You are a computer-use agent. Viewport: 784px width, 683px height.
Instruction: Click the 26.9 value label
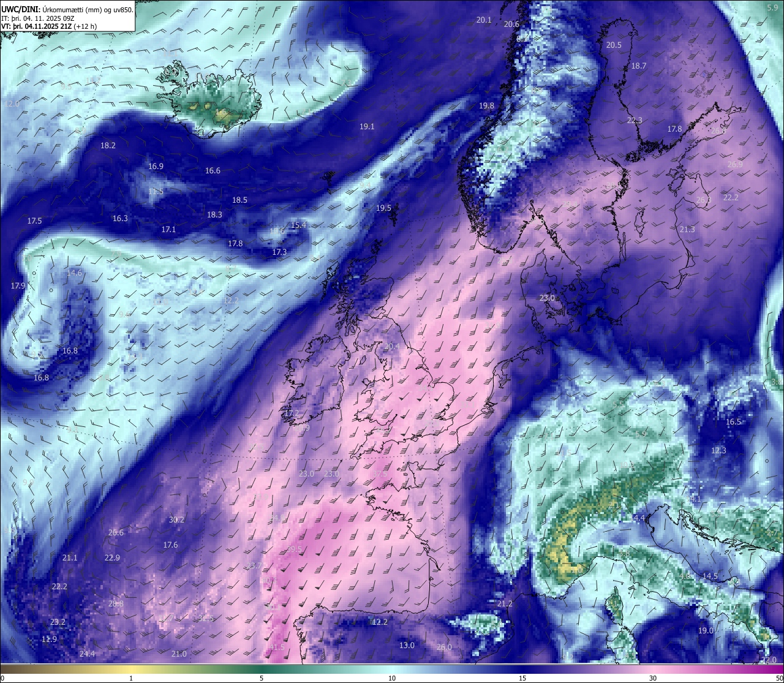coord(735,165)
